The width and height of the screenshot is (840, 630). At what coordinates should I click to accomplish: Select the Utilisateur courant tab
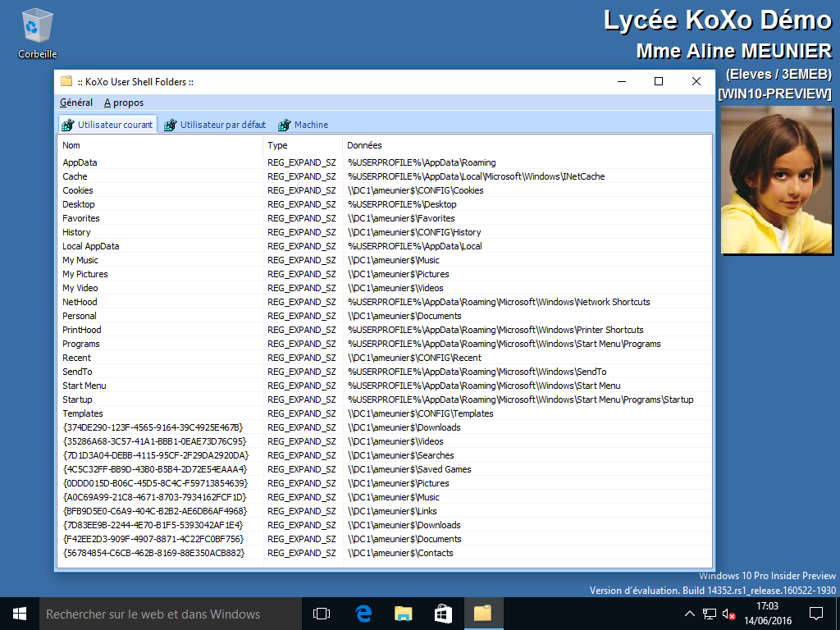(x=107, y=125)
